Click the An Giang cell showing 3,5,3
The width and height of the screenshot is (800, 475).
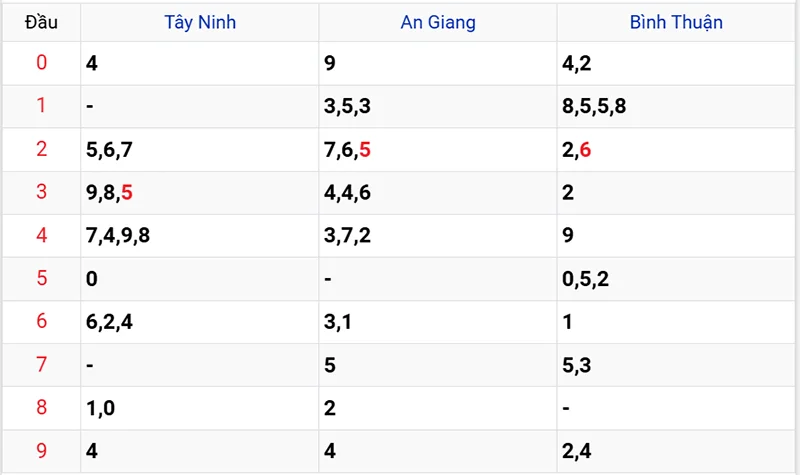click(348, 107)
